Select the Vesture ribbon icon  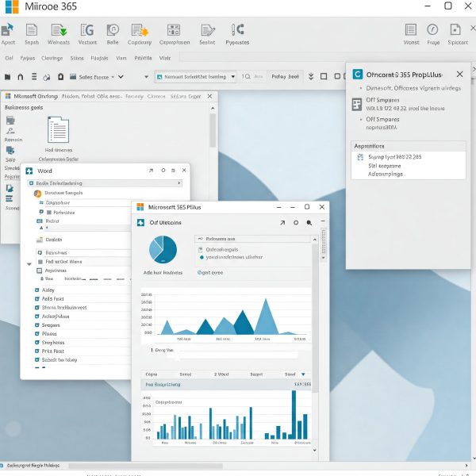[x=87, y=30]
